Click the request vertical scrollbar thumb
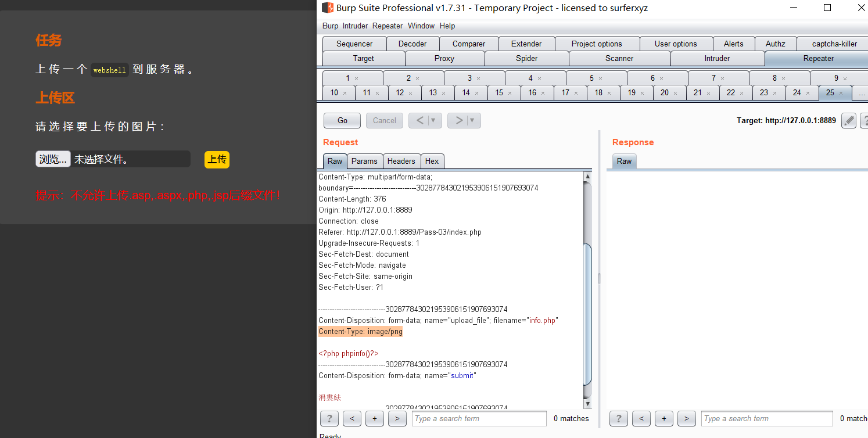 tap(587, 314)
